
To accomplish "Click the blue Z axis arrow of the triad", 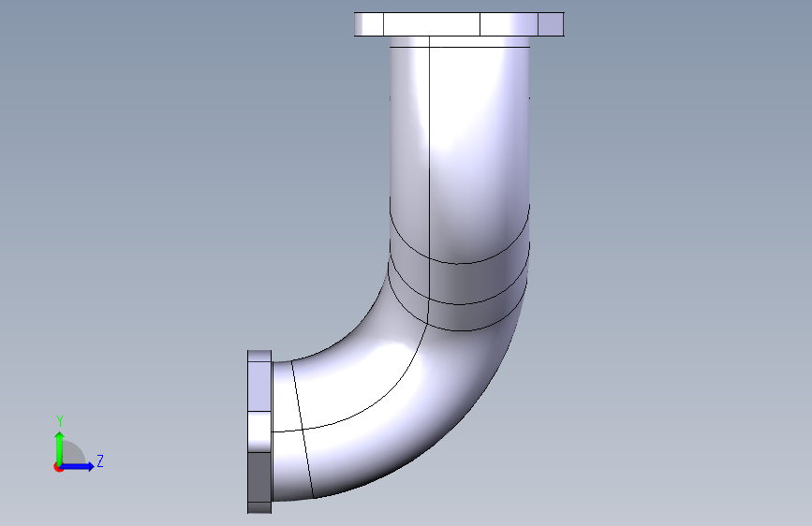I will 78,466.
